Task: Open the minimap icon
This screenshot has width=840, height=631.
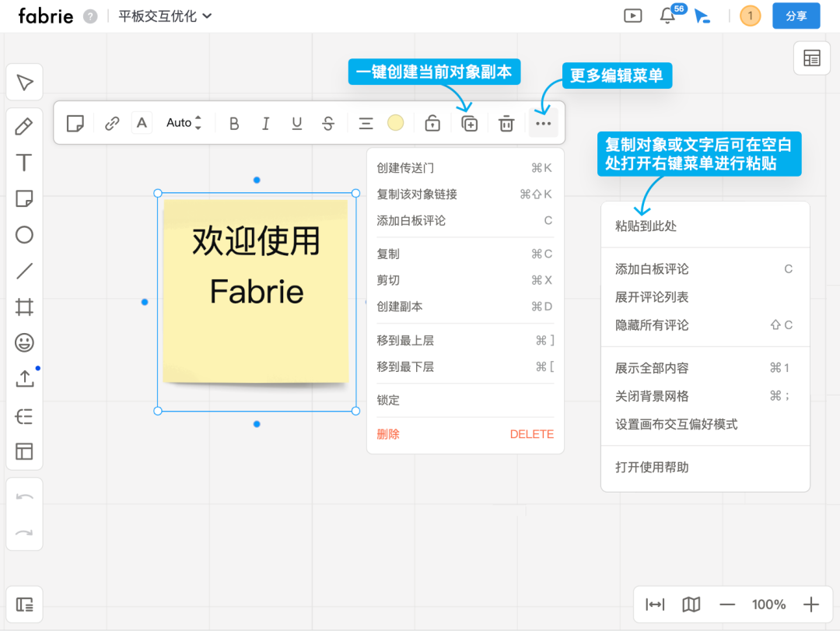Action: pos(691,605)
